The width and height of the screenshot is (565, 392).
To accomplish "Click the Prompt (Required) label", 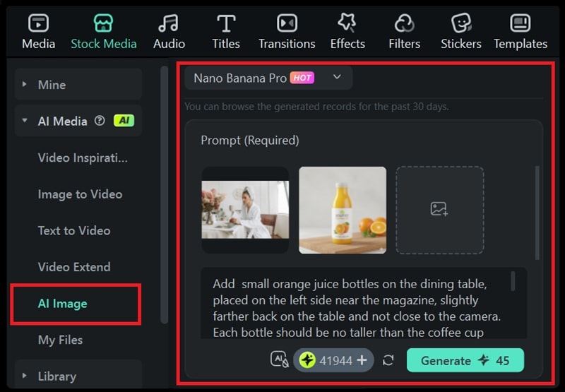I will (250, 140).
